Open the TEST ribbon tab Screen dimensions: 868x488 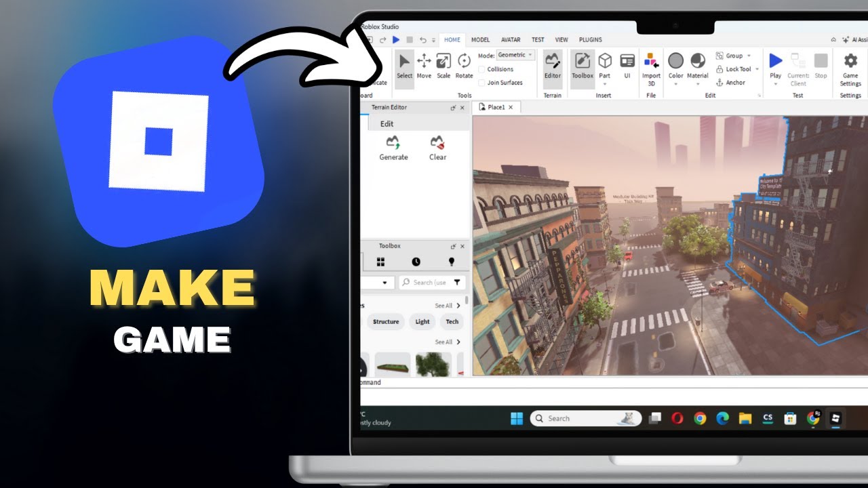click(x=538, y=40)
